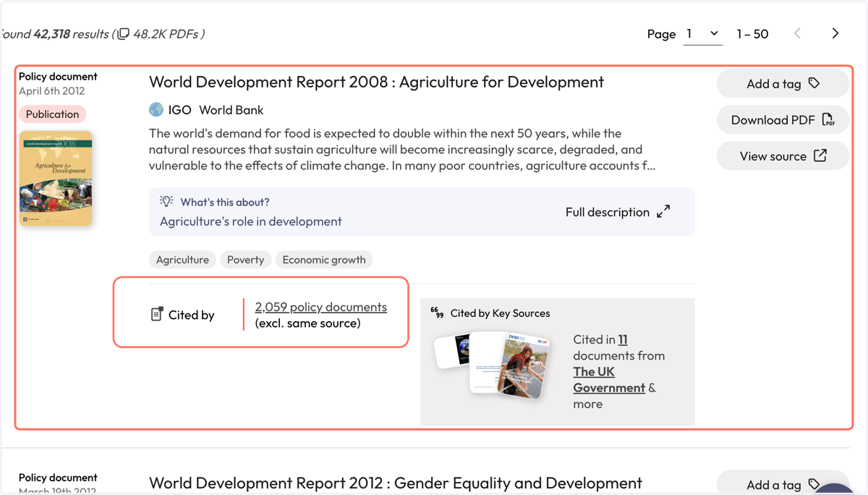Open the page number dropdown

[702, 34]
